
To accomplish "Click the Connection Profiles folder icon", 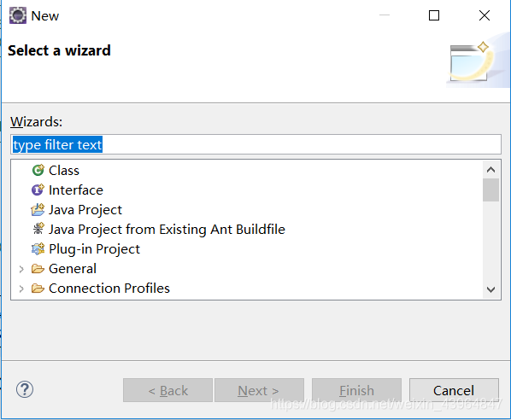I will (38, 289).
